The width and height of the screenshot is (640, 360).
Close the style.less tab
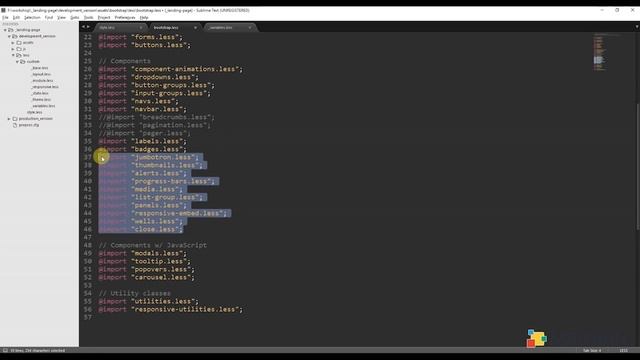[x=141, y=27]
